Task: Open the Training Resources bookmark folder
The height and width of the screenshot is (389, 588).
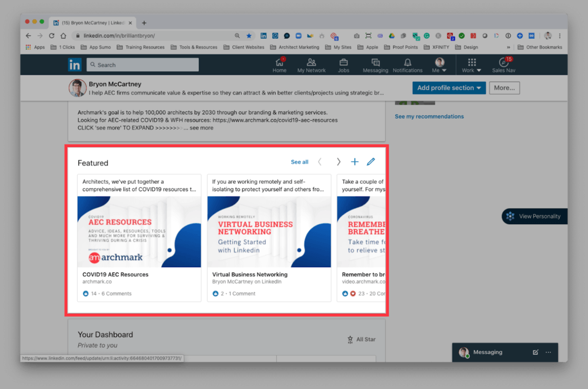Action: pyautogui.click(x=141, y=47)
